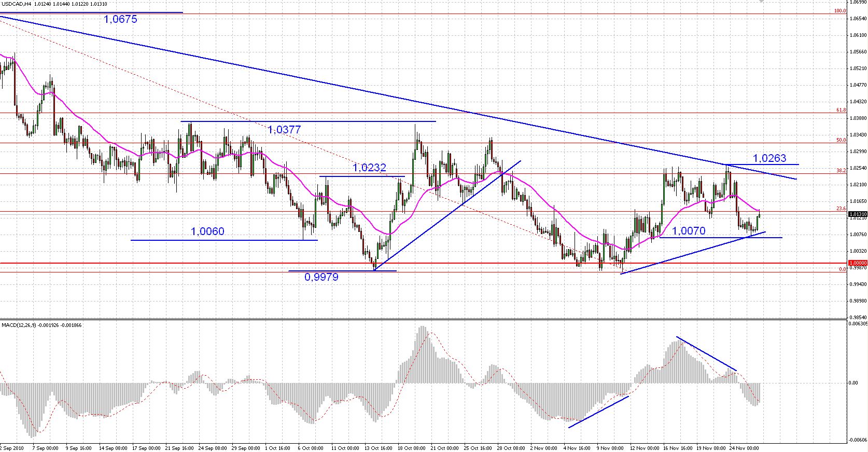Select the falling divergence line in MACD

point(707,354)
